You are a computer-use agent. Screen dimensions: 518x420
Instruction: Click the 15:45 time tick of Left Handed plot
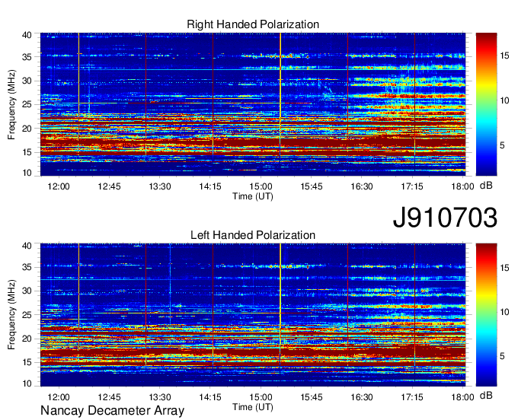tap(312, 397)
